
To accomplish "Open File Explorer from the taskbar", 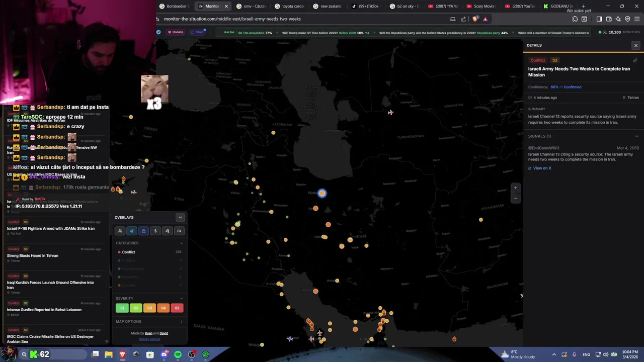I will pyautogui.click(x=109, y=354).
